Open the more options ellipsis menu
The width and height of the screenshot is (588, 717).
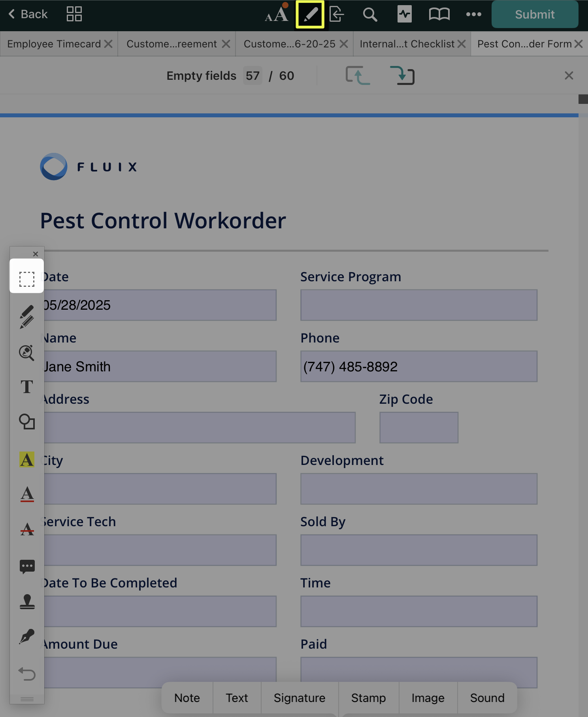pyautogui.click(x=473, y=15)
